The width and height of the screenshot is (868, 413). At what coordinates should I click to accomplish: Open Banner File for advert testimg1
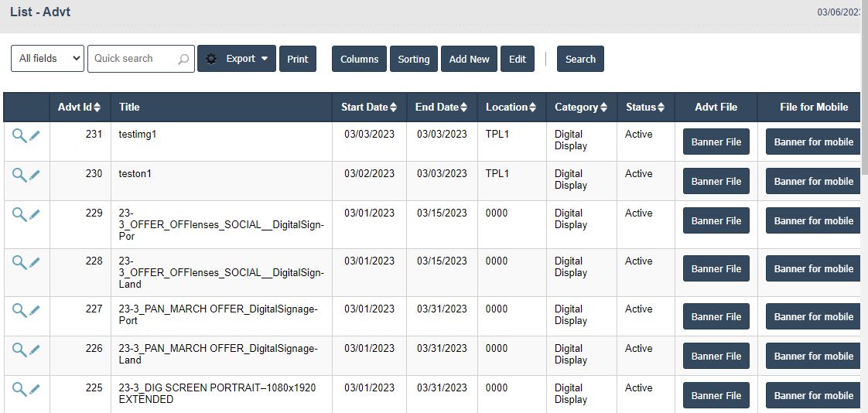716,142
